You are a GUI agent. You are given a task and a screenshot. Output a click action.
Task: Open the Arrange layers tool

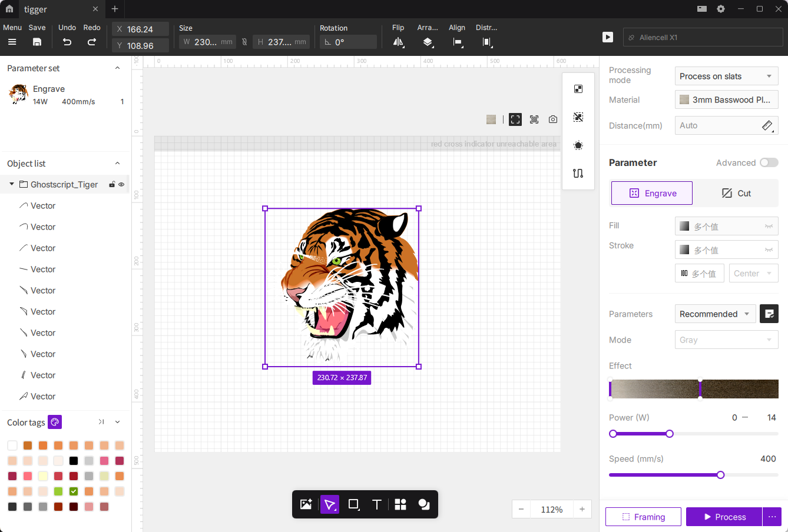pos(428,42)
